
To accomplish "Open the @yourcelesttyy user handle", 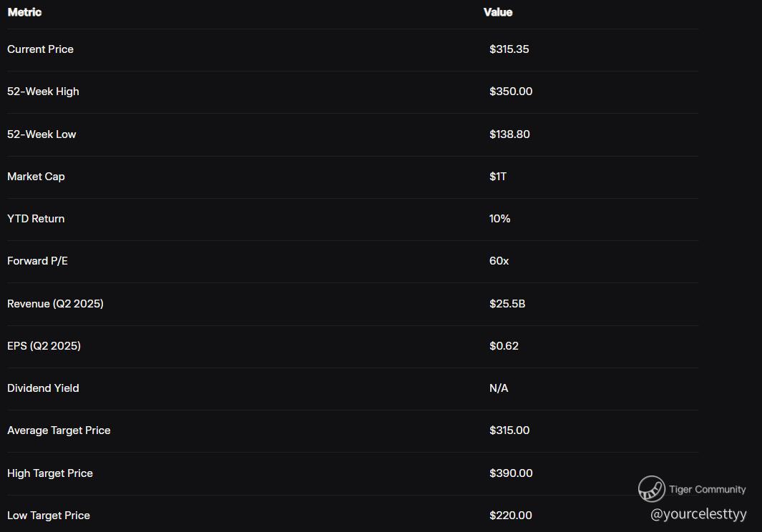I will [x=698, y=513].
